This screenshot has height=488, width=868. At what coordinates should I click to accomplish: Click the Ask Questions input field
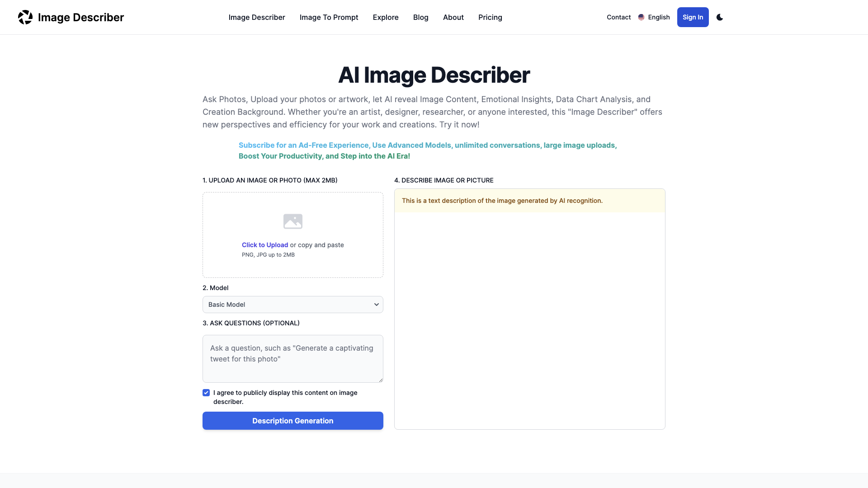292,358
